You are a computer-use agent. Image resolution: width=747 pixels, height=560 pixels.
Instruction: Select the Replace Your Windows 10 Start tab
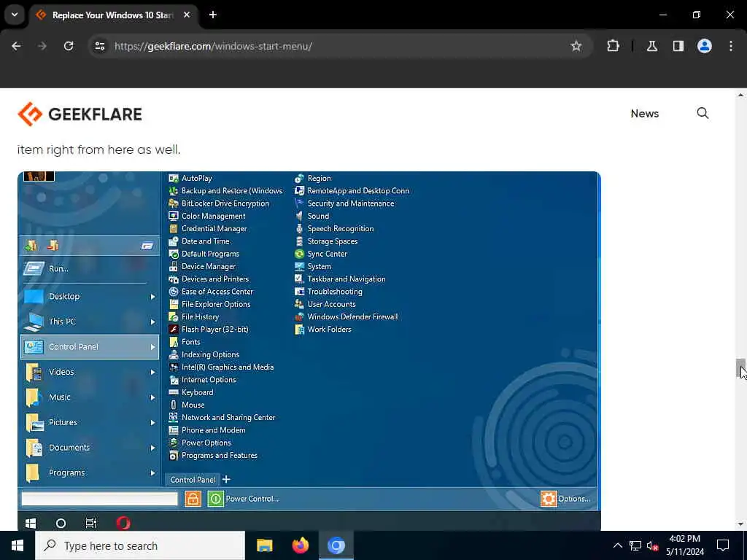(113, 15)
